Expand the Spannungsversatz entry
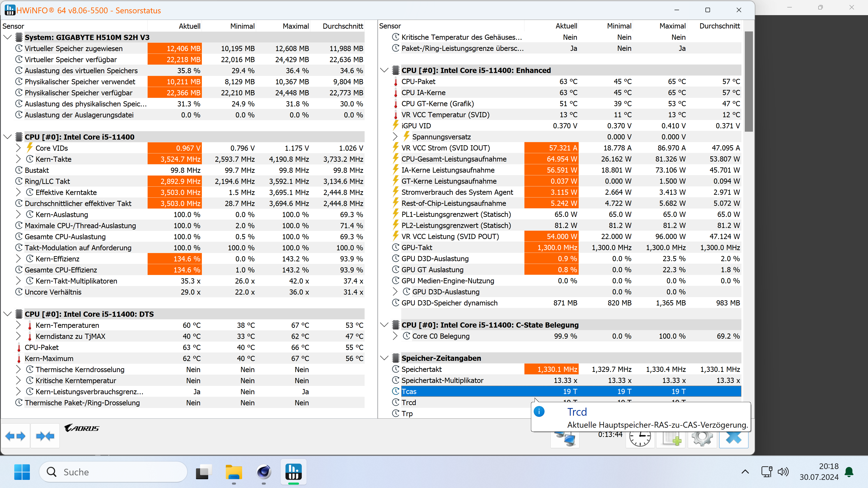Screen dimensions: 868x488 (x=395, y=137)
